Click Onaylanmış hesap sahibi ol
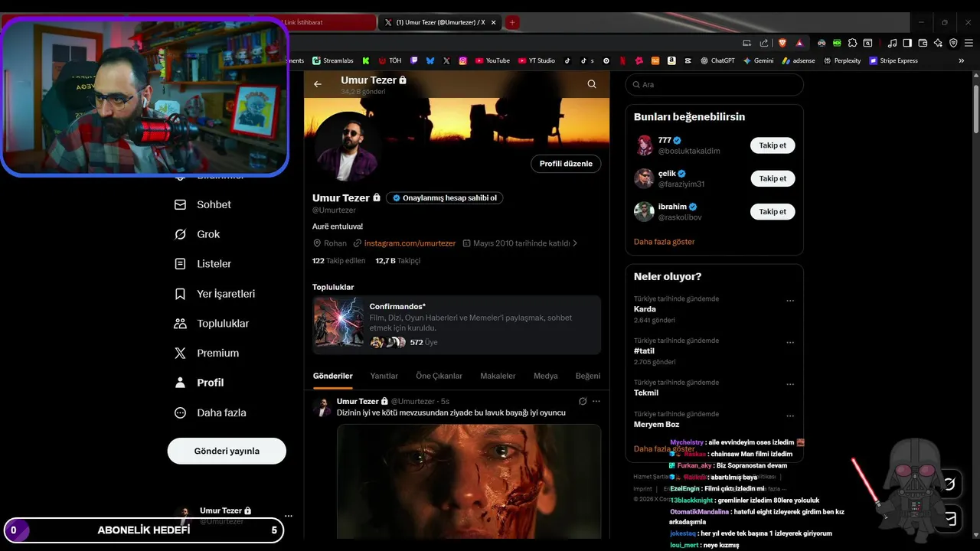 click(444, 197)
